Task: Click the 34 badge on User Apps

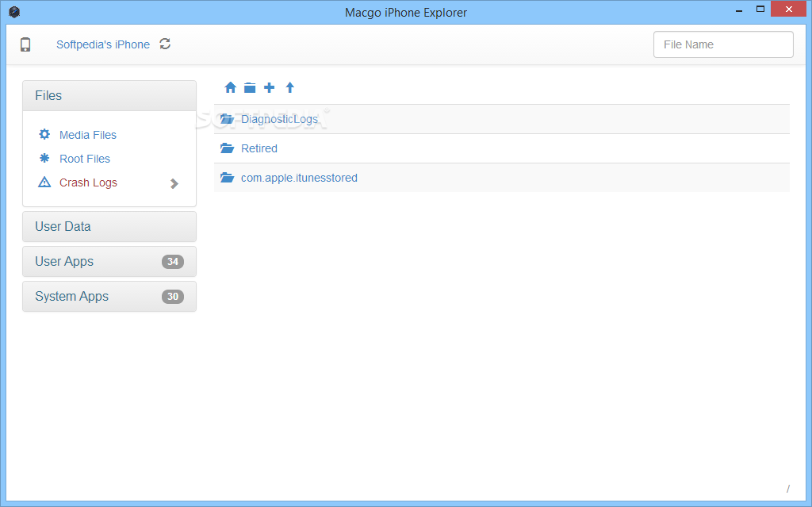Action: pos(172,262)
